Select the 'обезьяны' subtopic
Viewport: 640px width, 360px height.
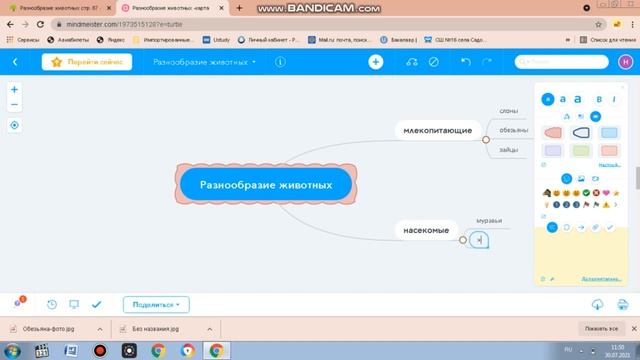pos(513,130)
